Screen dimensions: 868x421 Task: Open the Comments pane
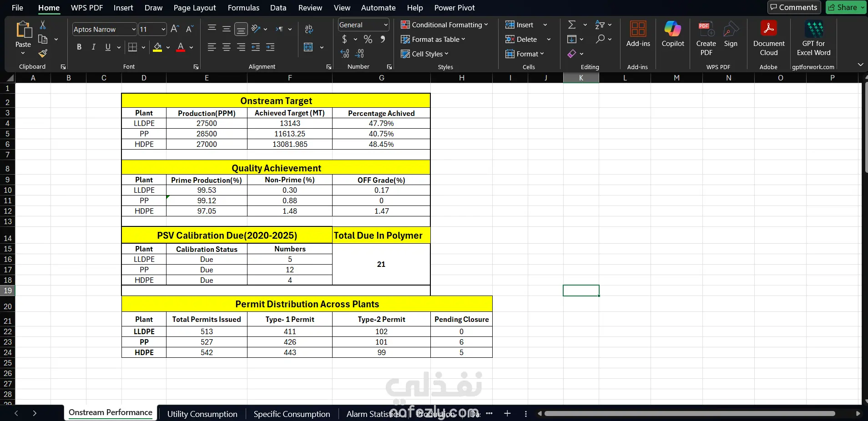pyautogui.click(x=794, y=7)
